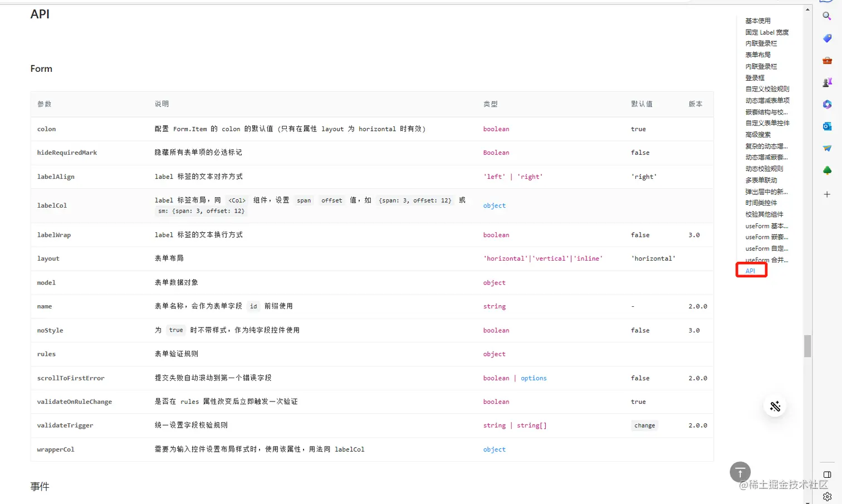Click the rules parameter name cell
Screen dimensions: 842x504
point(46,354)
